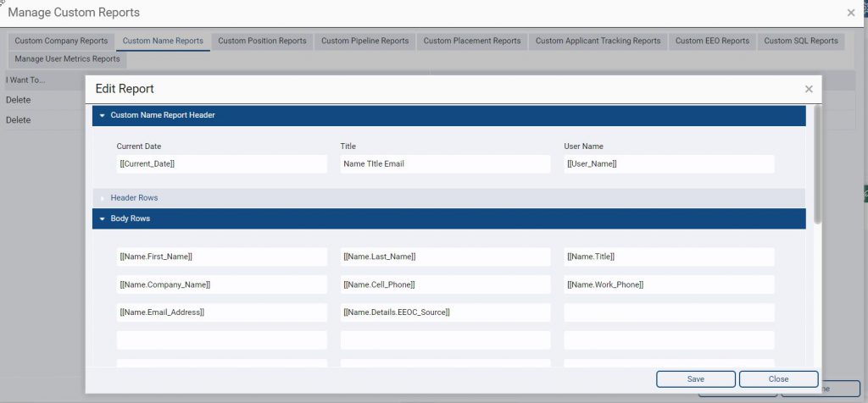
Task: Open the Custom Position Reports tab
Action: pyautogui.click(x=263, y=41)
